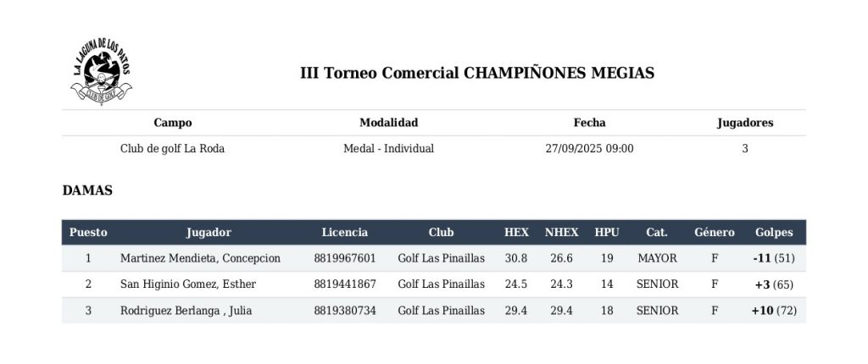
Task: Click the Cat. column header
Action: point(657,232)
